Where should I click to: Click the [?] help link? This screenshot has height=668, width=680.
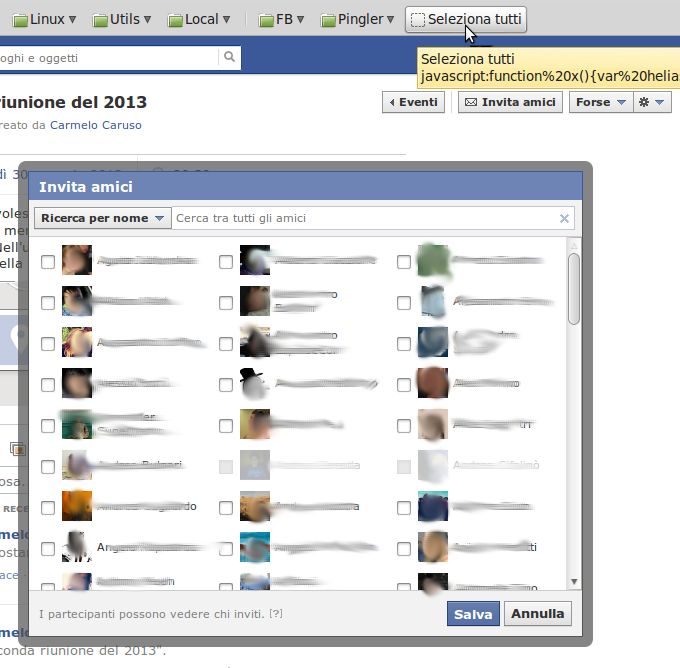(276, 614)
